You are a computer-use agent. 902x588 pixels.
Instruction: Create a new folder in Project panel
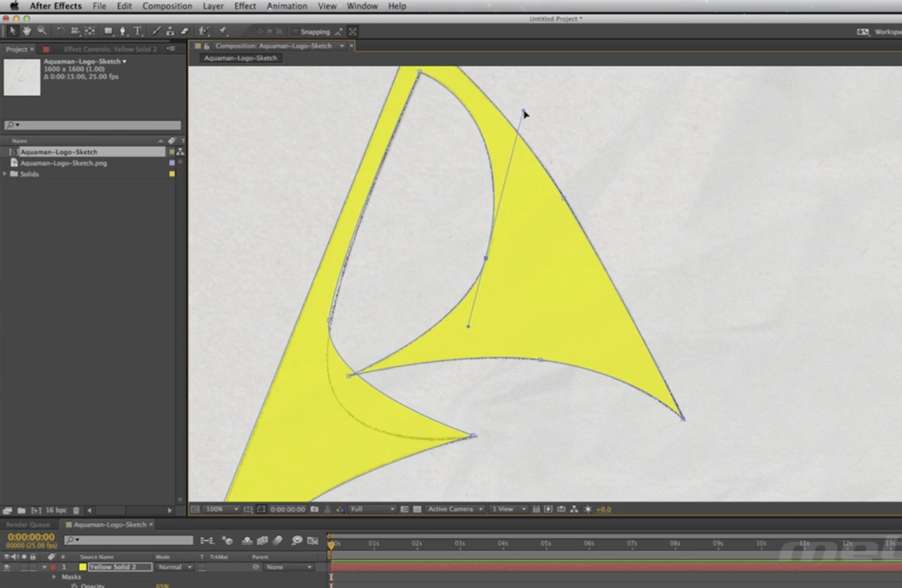21,510
